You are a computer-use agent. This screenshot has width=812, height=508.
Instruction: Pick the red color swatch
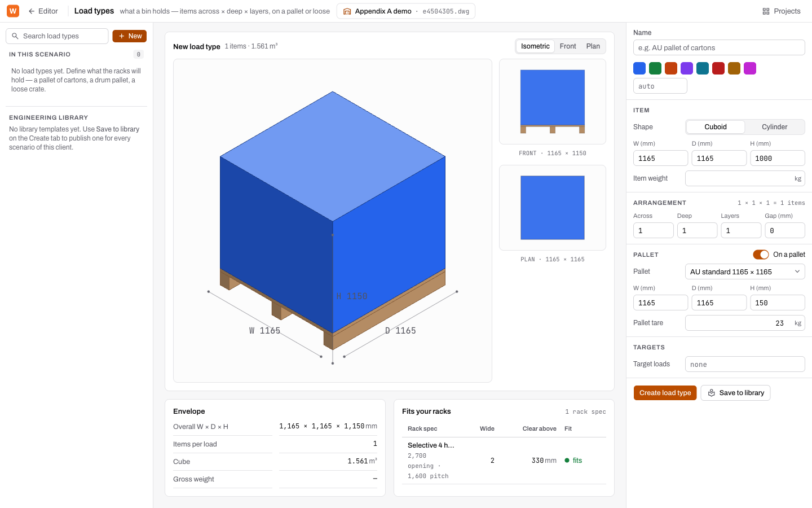[x=718, y=68]
